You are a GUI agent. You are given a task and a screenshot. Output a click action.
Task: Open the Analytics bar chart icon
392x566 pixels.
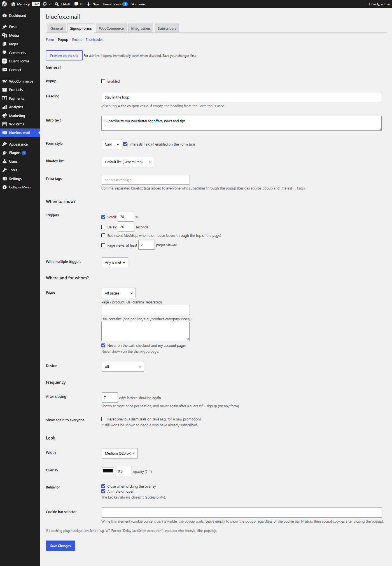[4, 107]
